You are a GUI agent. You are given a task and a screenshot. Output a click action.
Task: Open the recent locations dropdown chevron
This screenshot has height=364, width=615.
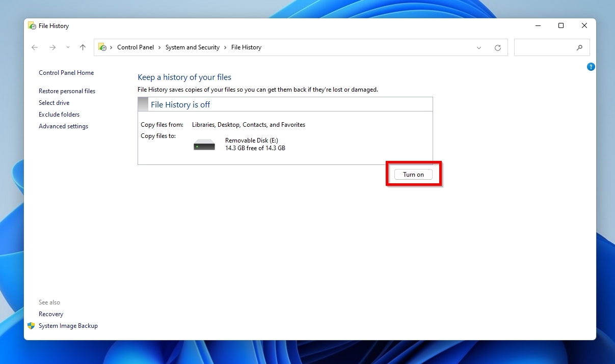pos(68,47)
